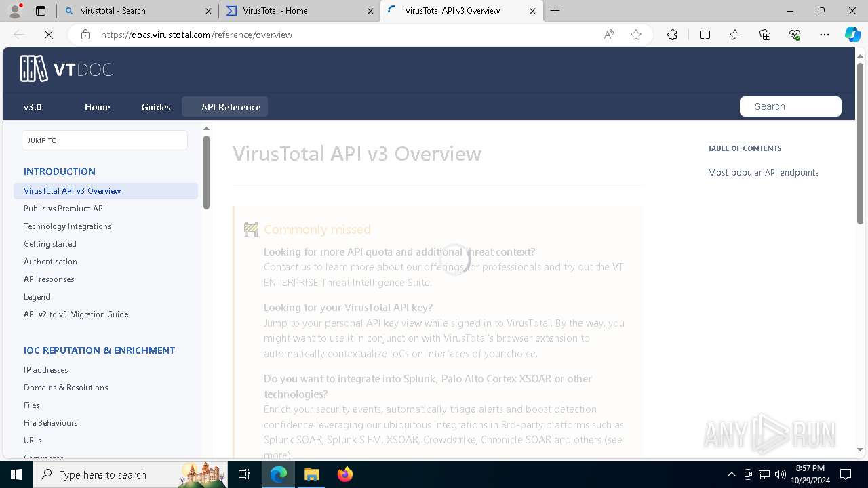
Task: Close the virustotal - Search tab
Action: click(208, 11)
